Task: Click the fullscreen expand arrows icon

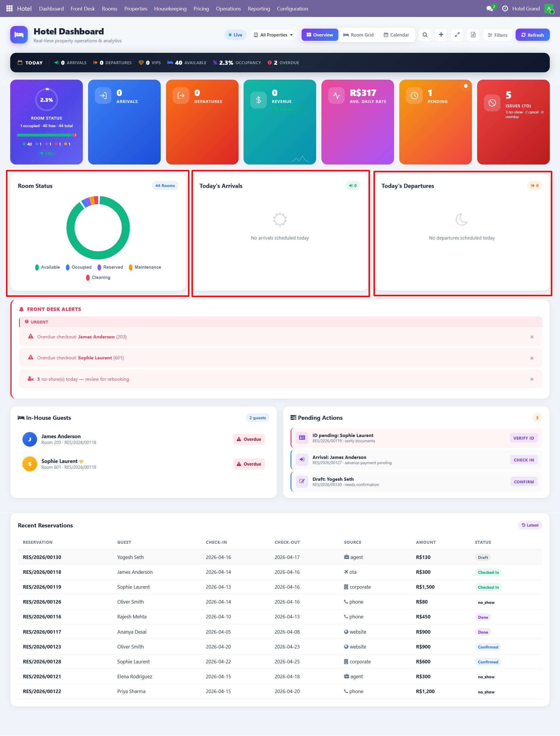Action: click(x=457, y=35)
